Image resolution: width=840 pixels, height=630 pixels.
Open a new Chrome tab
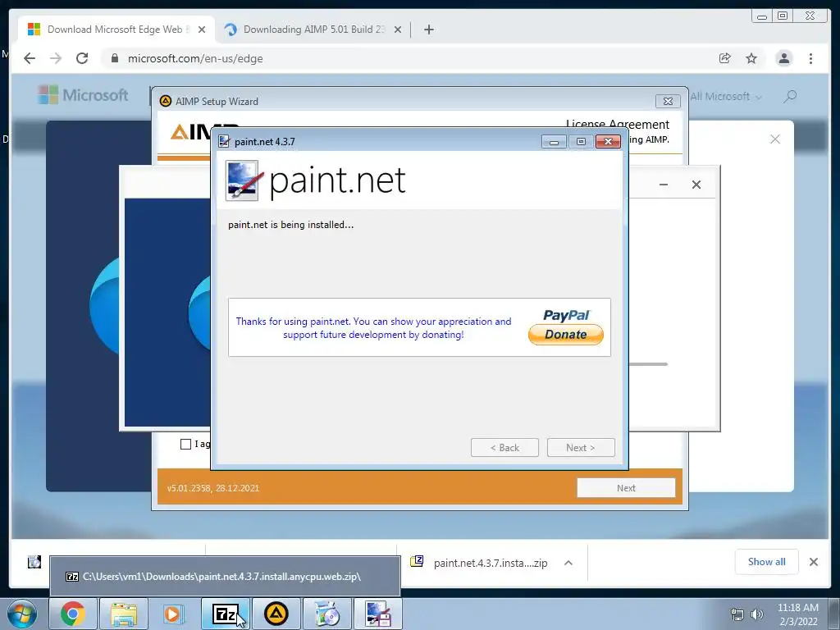click(x=428, y=30)
